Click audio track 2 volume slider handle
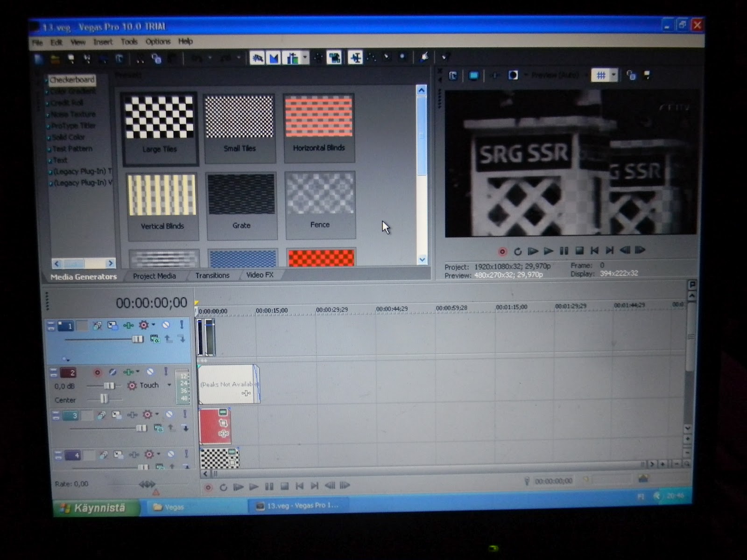This screenshot has height=560, width=747. point(109,386)
